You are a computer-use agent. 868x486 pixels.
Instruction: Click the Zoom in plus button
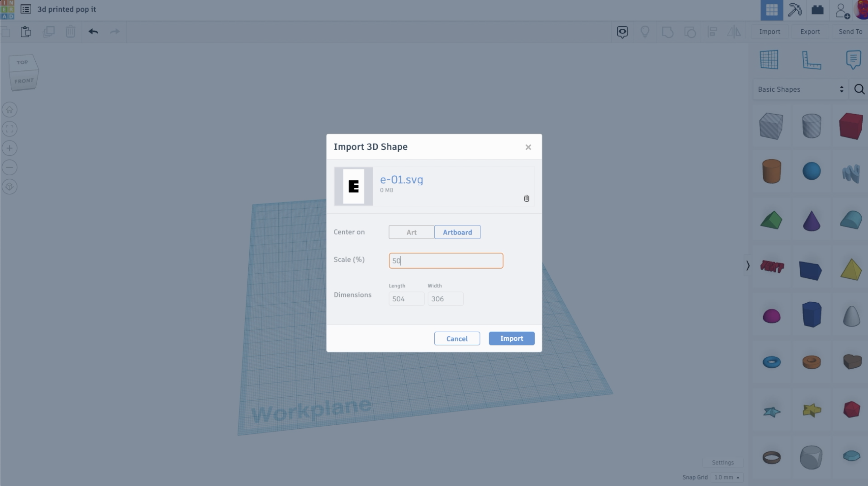point(9,148)
